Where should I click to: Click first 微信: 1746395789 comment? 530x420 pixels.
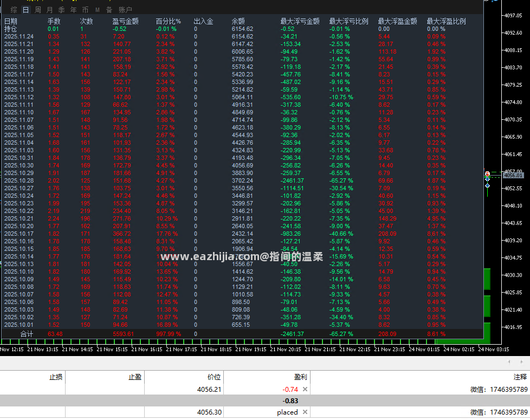coord(499,389)
